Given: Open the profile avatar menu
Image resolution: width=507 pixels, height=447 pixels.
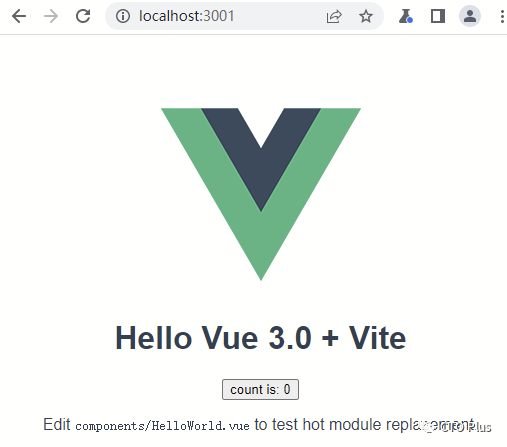Looking at the screenshot, I should point(470,16).
